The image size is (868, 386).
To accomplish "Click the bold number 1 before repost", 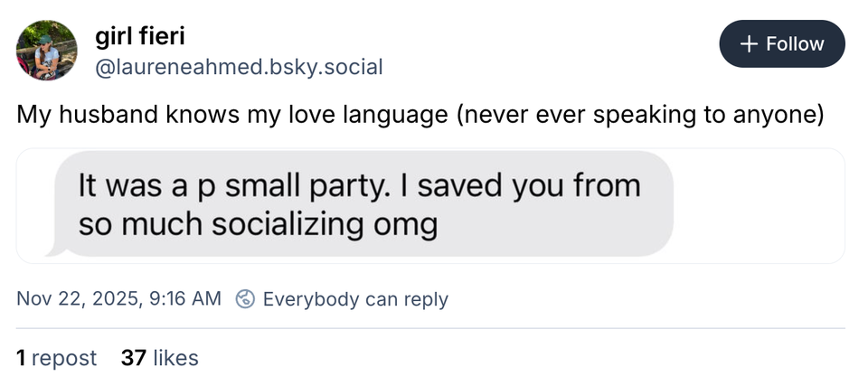I will (x=22, y=358).
